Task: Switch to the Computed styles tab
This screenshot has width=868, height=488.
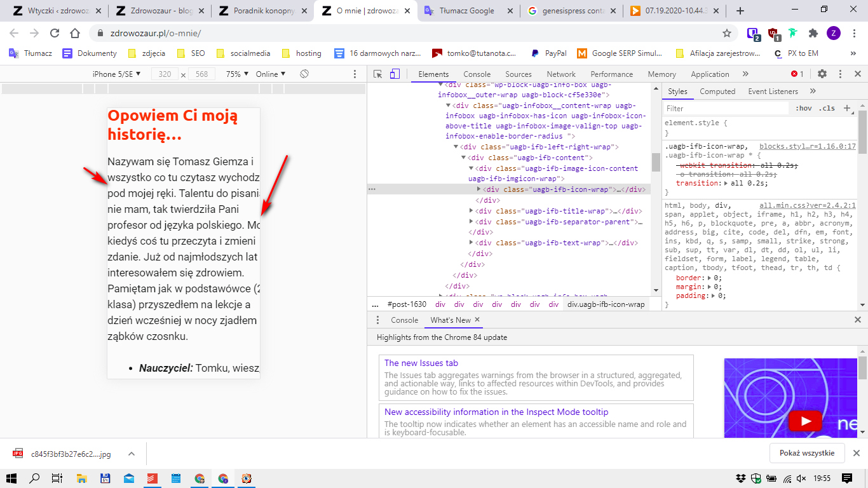Action: click(x=717, y=91)
